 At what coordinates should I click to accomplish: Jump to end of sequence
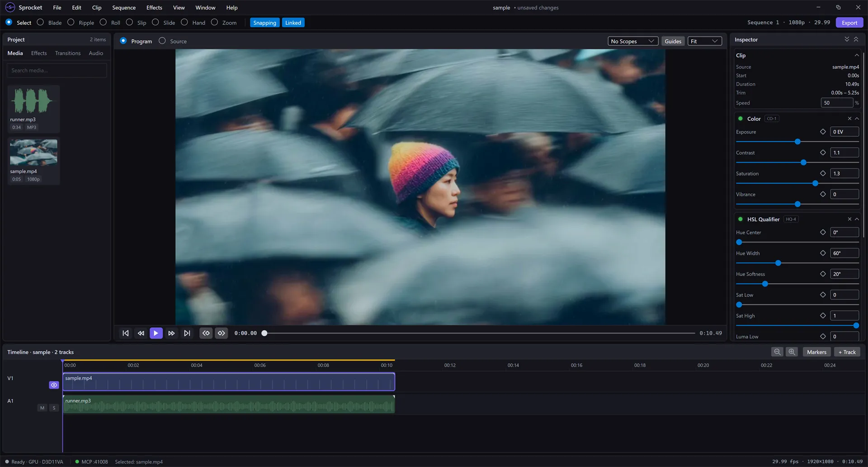pos(187,333)
